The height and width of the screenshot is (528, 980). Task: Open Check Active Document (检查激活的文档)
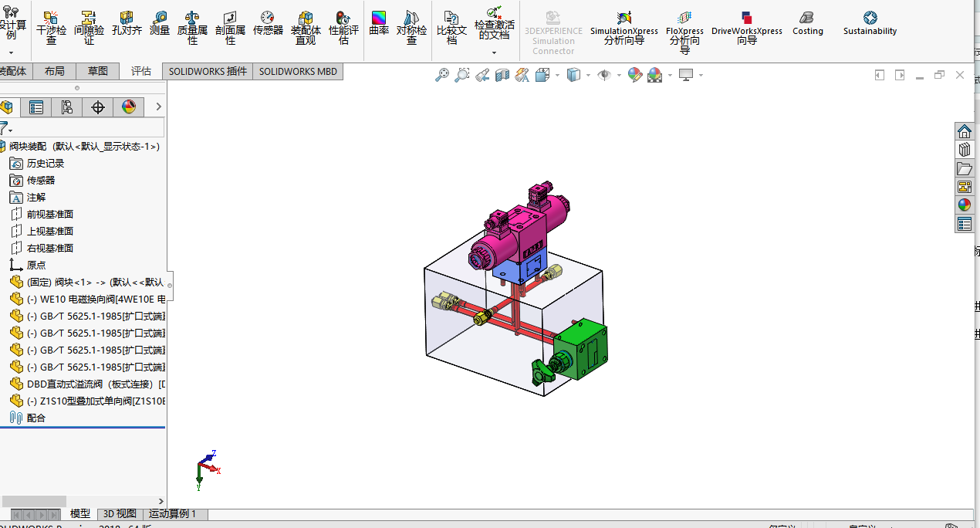[494, 25]
